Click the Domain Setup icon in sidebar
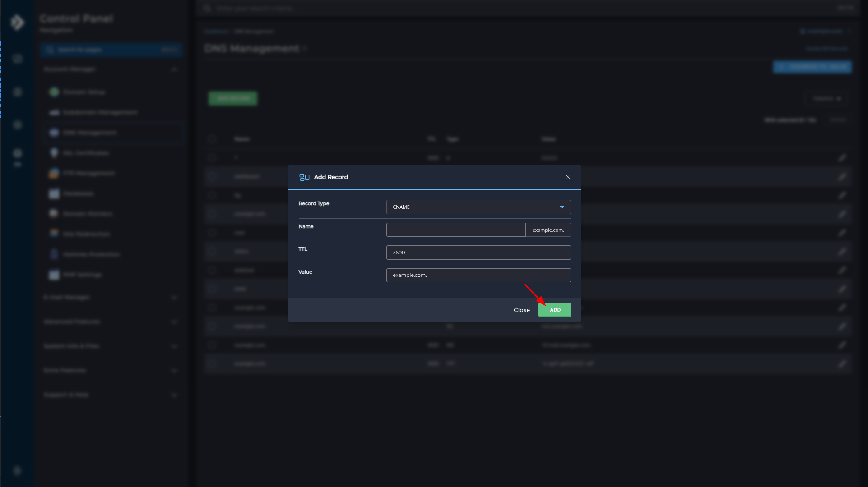 53,92
